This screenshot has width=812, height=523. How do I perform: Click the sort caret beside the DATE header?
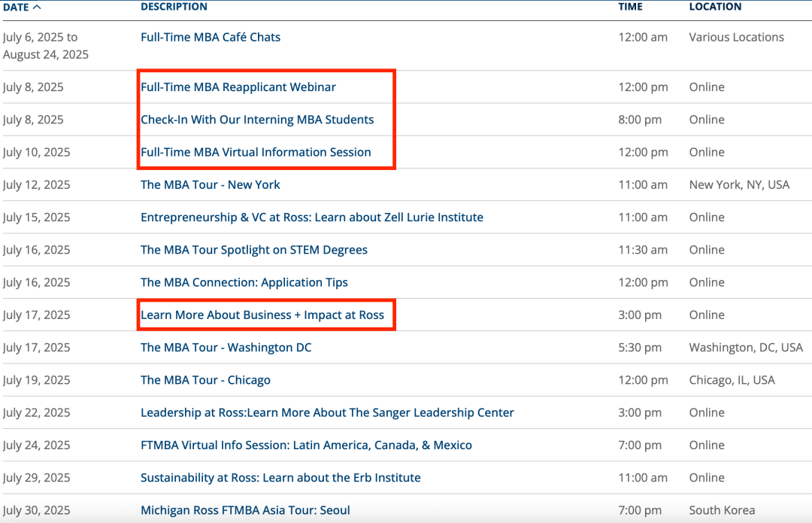(x=37, y=8)
